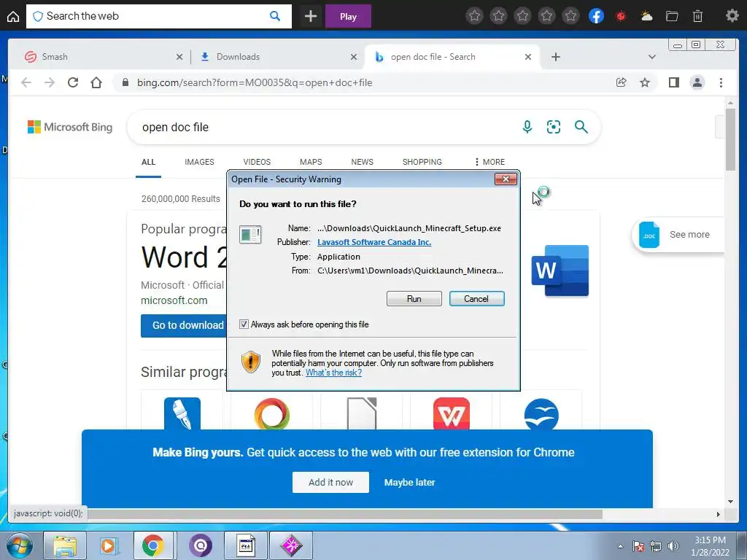This screenshot has width=747, height=560.
Task: Open the Chrome profile avatar
Action: pos(697,82)
